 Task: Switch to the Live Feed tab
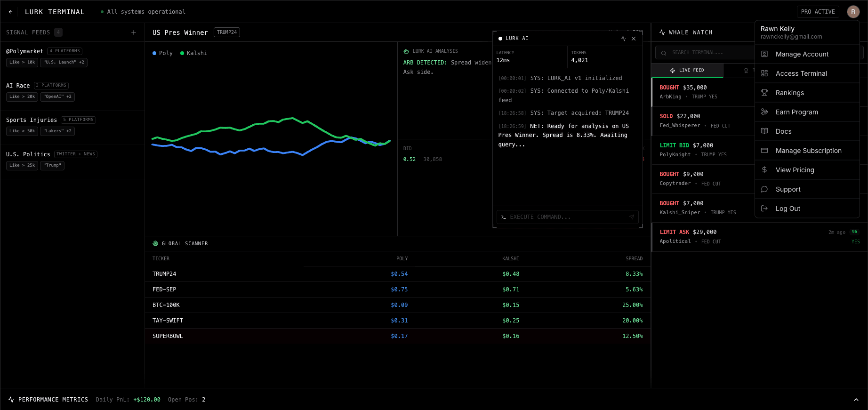pyautogui.click(x=687, y=70)
